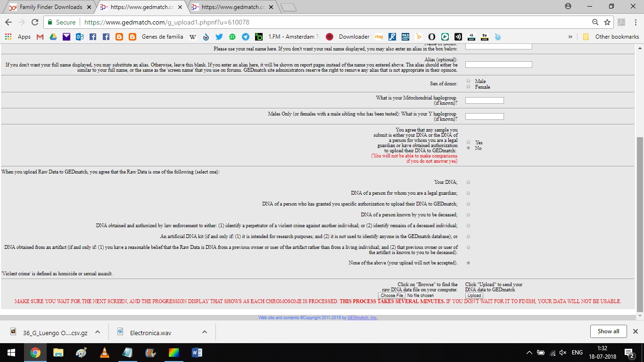
Task: Expand options for 36_G_Luengo csv.gz download
Action: click(x=98, y=332)
